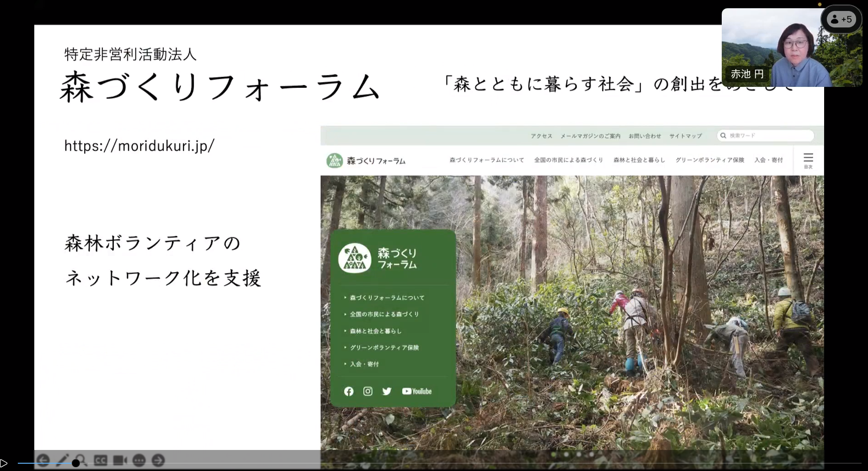Screen dimensions: 868x471
Task: Open 入会・寄付 in the top navigation
Action: 769,160
